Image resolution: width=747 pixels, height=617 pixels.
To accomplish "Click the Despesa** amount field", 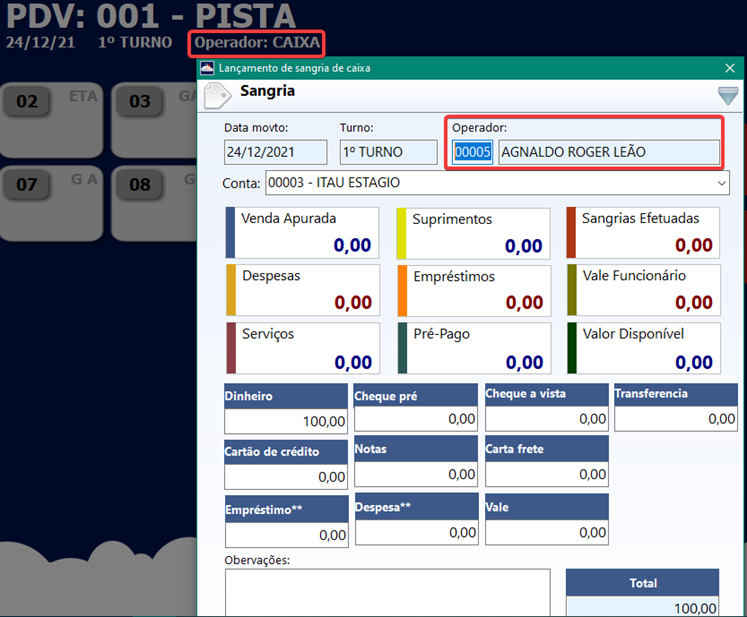I will (417, 533).
